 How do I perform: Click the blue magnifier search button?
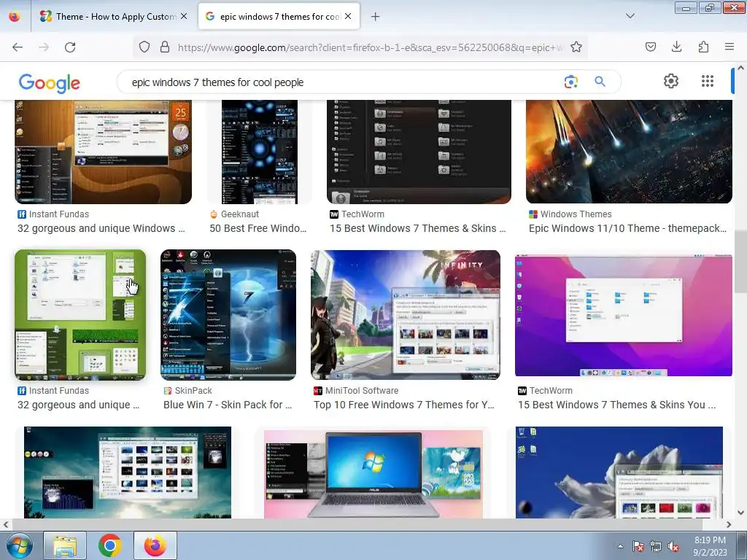coord(600,82)
